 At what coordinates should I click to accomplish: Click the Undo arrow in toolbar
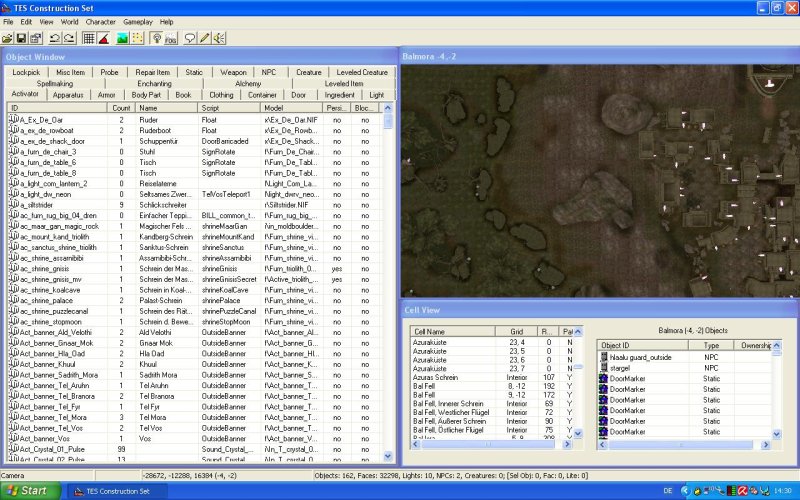click(x=54, y=38)
